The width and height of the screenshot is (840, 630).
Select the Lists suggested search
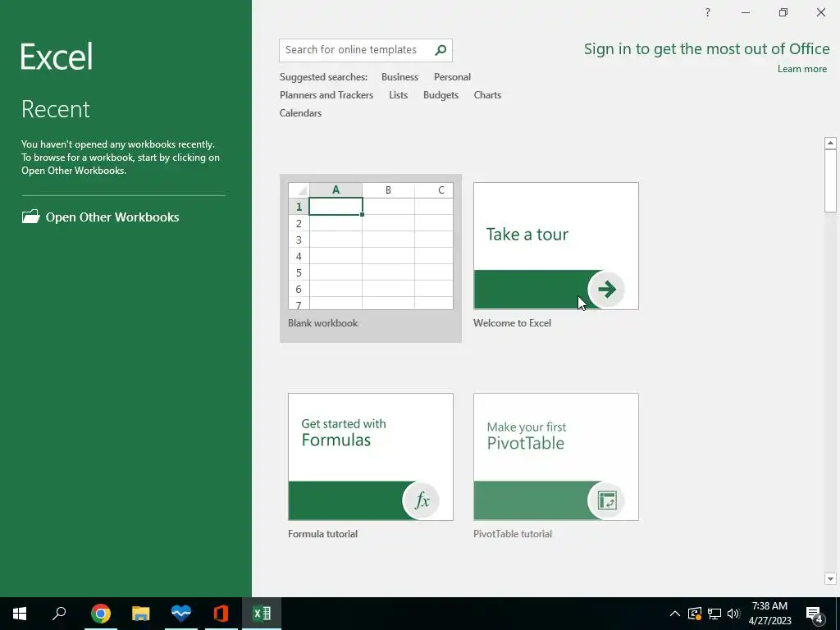[x=398, y=95]
